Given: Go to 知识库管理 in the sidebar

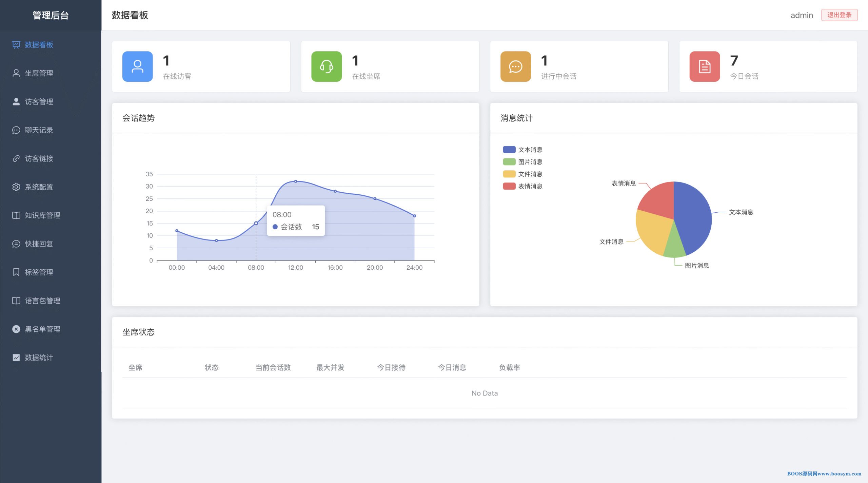Looking at the screenshot, I should pos(42,215).
